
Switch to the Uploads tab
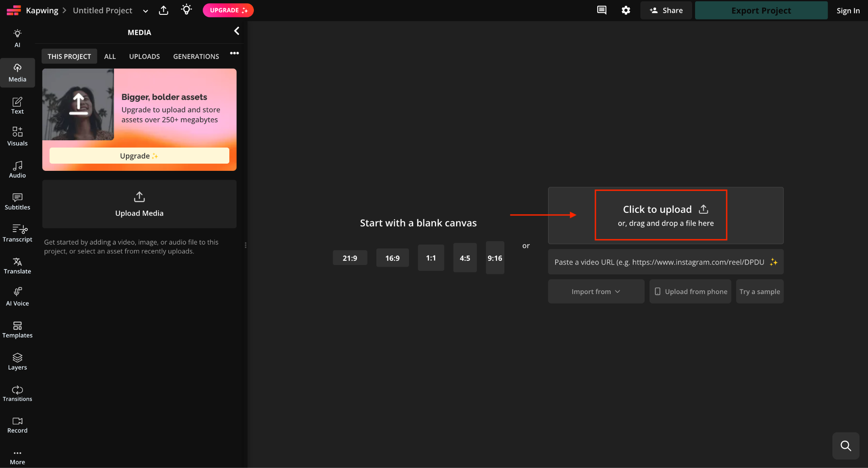pyautogui.click(x=145, y=56)
